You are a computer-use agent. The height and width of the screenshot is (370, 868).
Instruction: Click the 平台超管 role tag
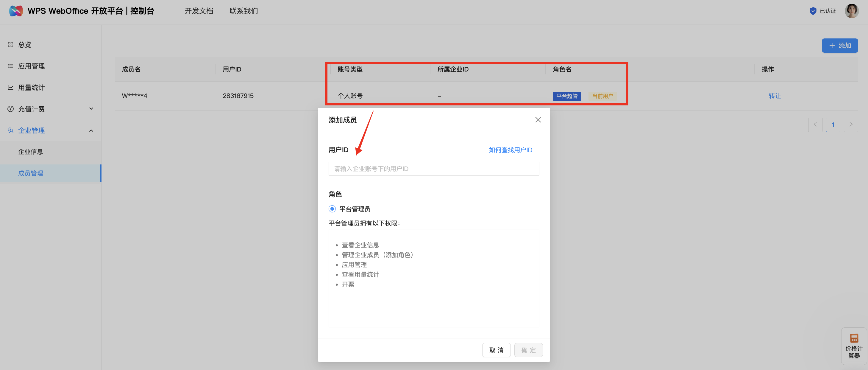567,96
